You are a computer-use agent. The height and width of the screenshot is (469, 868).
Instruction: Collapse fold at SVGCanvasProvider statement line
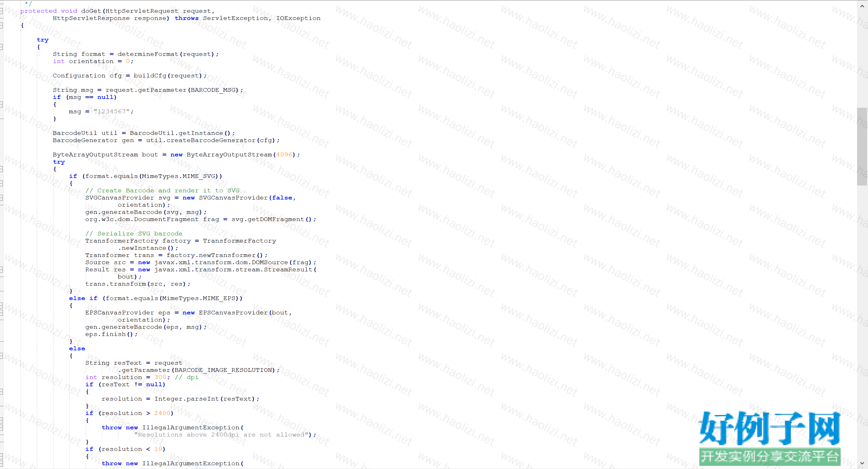(2, 198)
